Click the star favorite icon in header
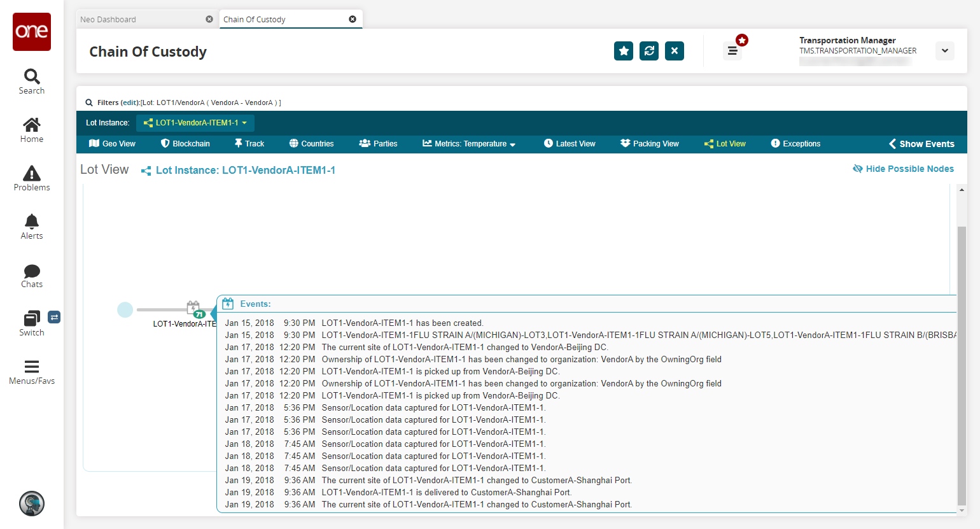The width and height of the screenshot is (980, 529). 624,51
